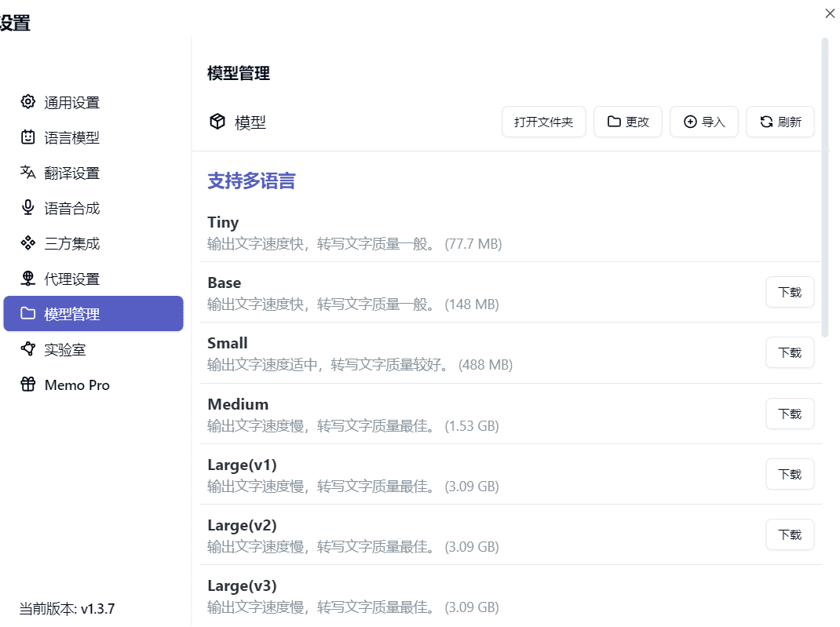
Task: Download the Large(v1) model
Action: click(790, 474)
